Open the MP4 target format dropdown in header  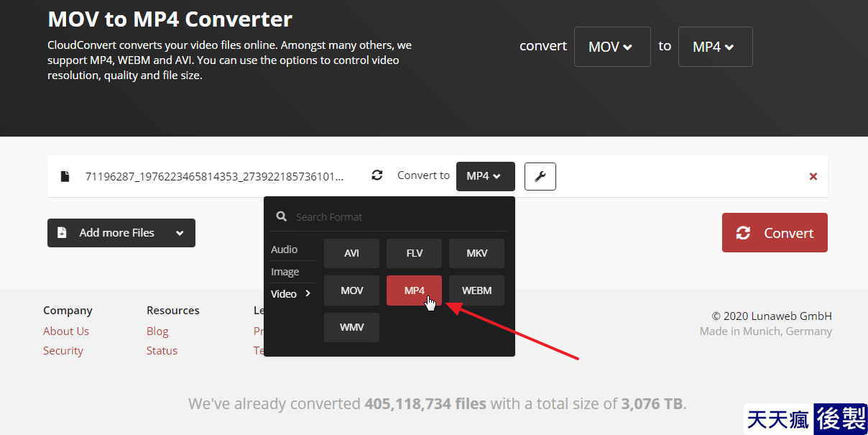715,47
